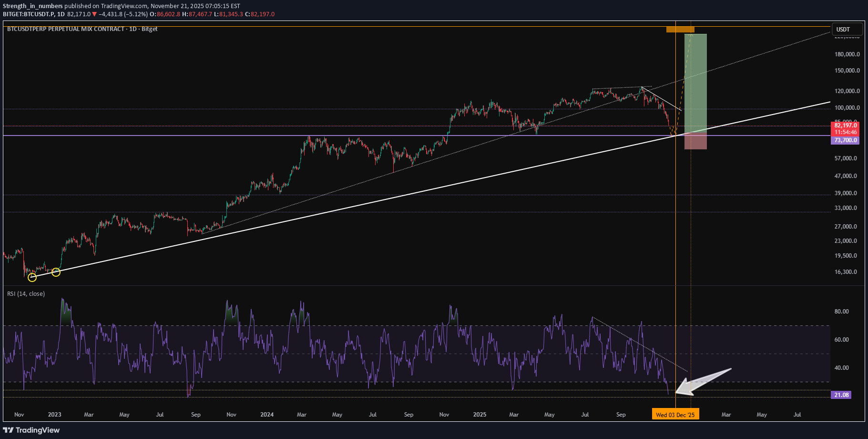Click the red 82,197.0 current price label
The width and height of the screenshot is (868, 439).
pos(846,125)
